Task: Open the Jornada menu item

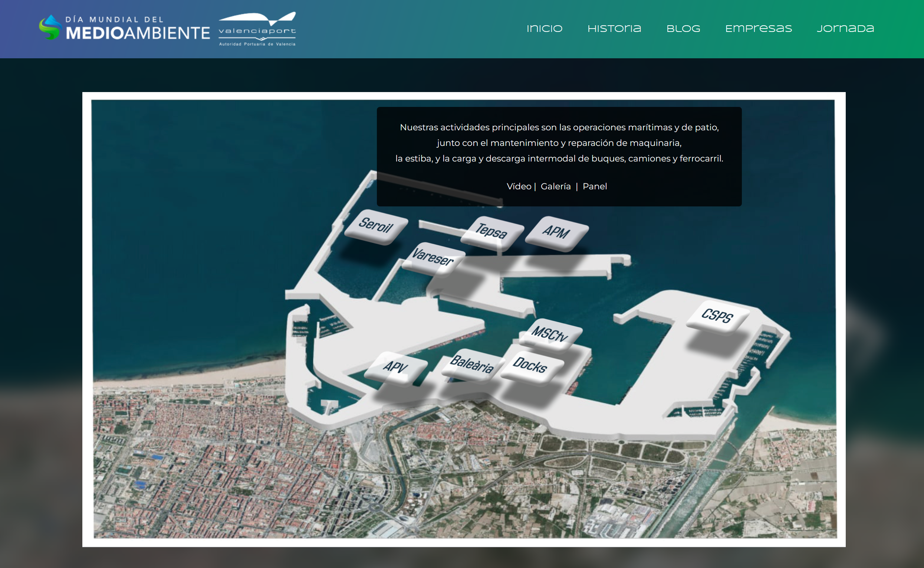Action: [845, 29]
